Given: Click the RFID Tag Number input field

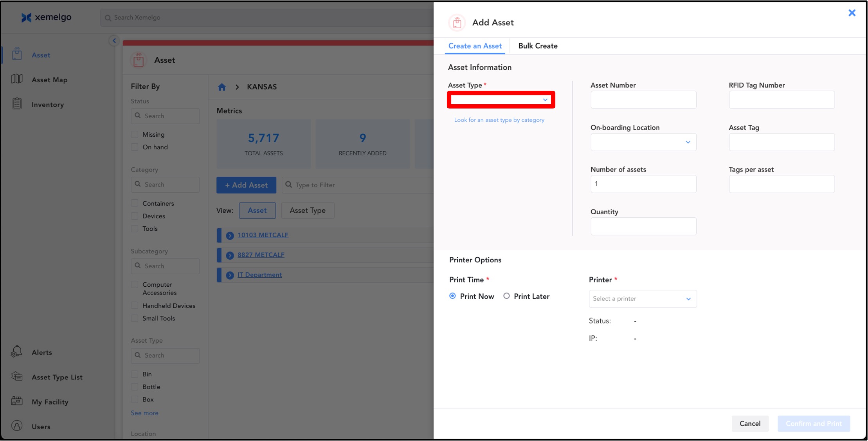Looking at the screenshot, I should (781, 100).
